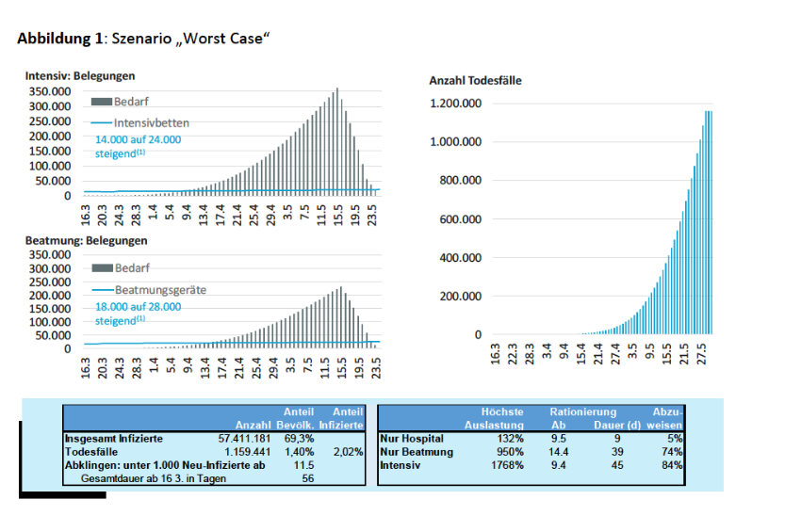Screen dimensions: 785x532
Task: Select the 'Abbildung 1' figure title
Action: 143,39
